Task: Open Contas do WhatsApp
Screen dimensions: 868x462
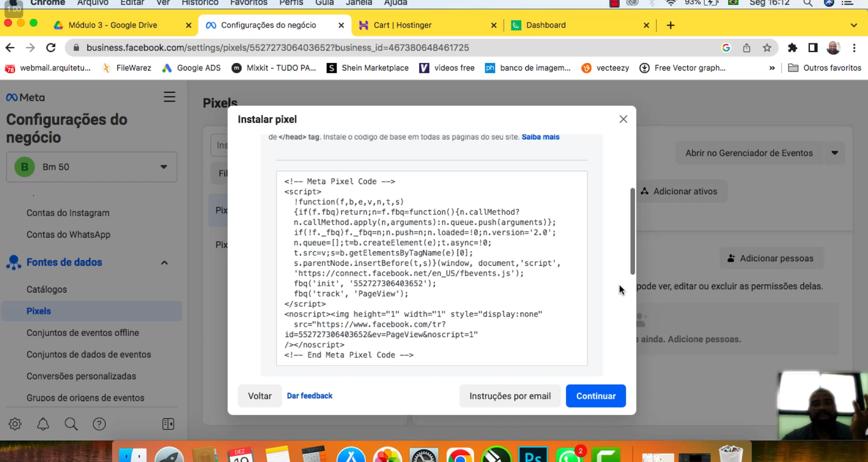Action: point(68,235)
